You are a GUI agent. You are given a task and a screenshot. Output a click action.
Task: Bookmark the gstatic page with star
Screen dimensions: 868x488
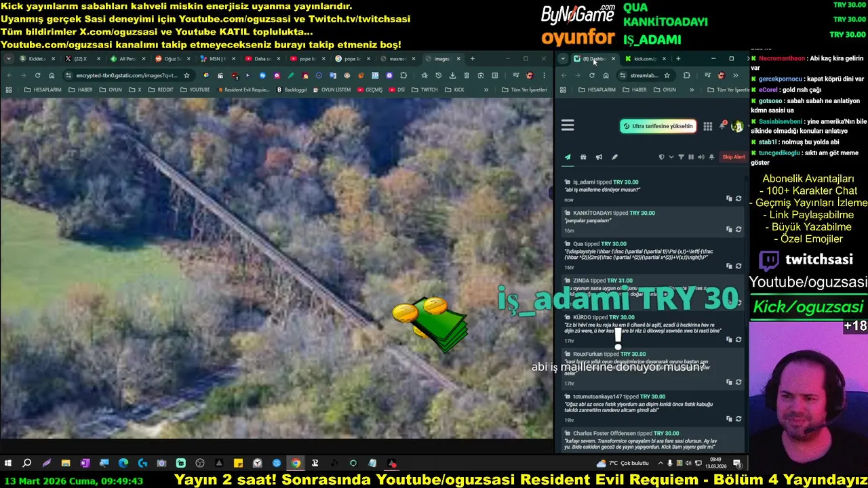coord(186,75)
